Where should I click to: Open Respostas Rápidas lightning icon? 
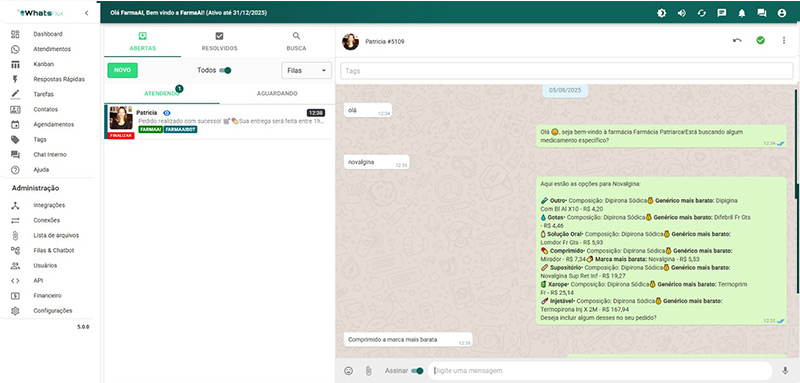15,80
